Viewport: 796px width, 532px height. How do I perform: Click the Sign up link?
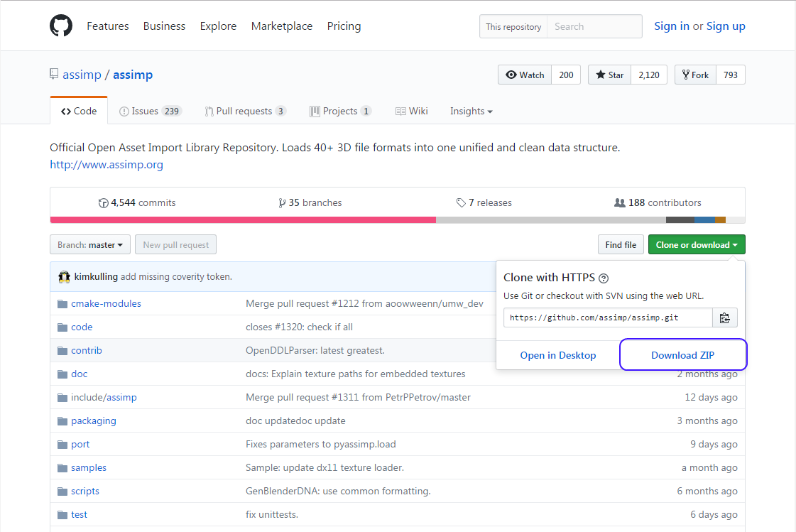[726, 26]
